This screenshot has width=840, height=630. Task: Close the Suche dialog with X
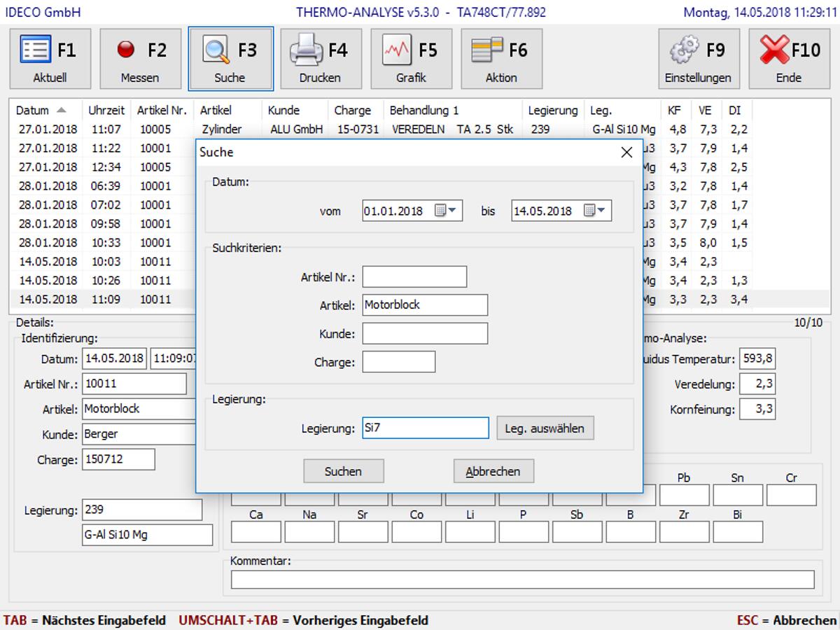626,153
